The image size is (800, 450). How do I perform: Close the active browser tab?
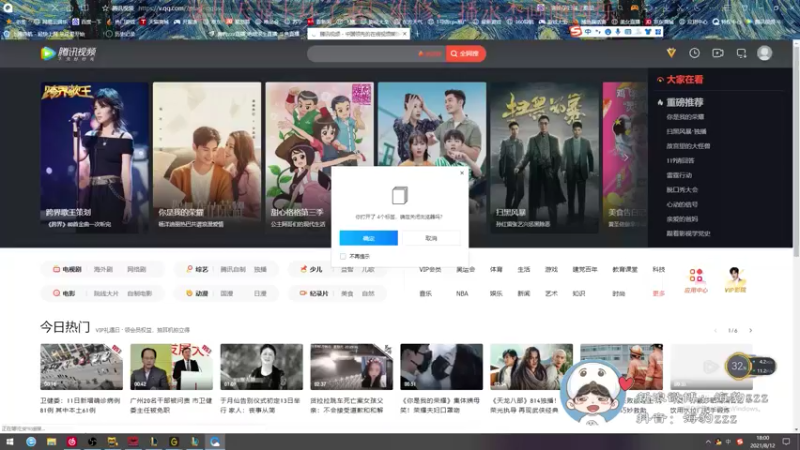[404, 34]
